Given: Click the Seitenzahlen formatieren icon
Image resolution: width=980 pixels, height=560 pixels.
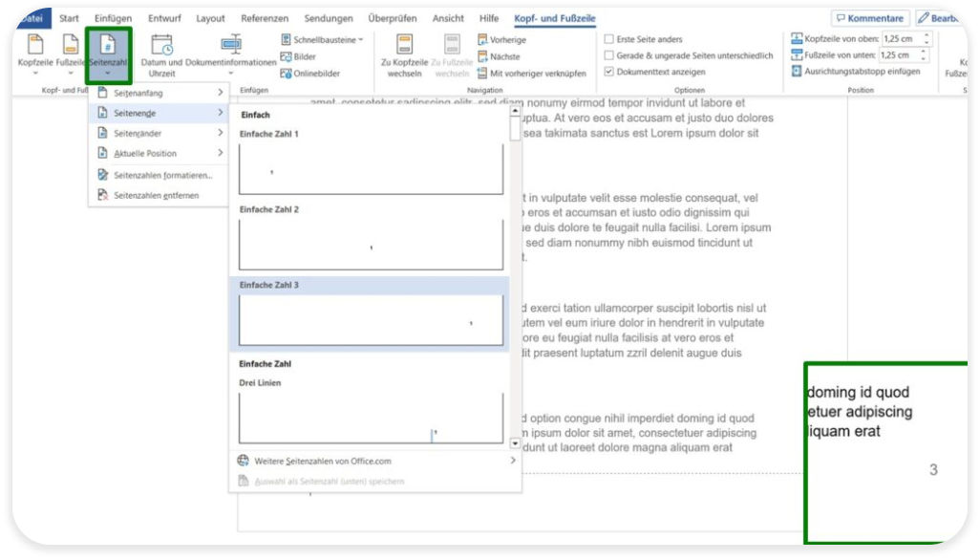Looking at the screenshot, I should [102, 174].
